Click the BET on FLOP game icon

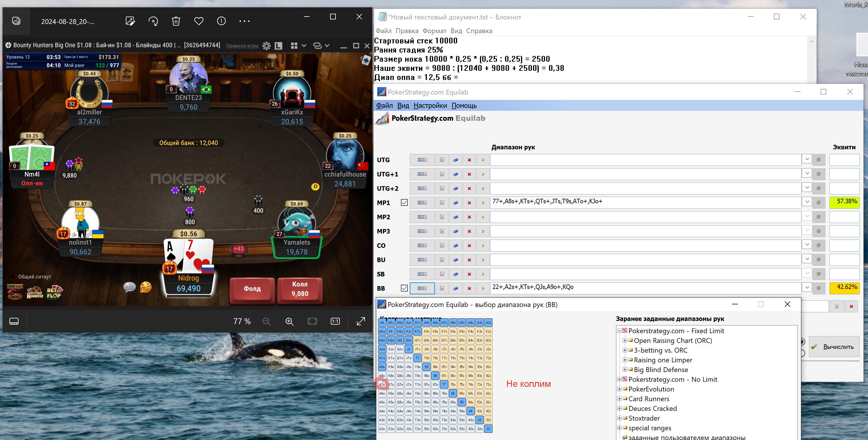click(54, 292)
